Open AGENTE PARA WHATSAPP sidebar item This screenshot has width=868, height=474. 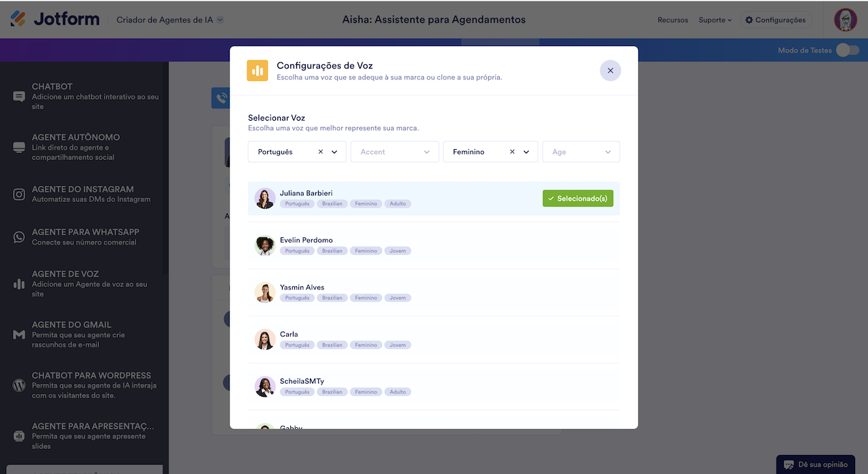84,237
